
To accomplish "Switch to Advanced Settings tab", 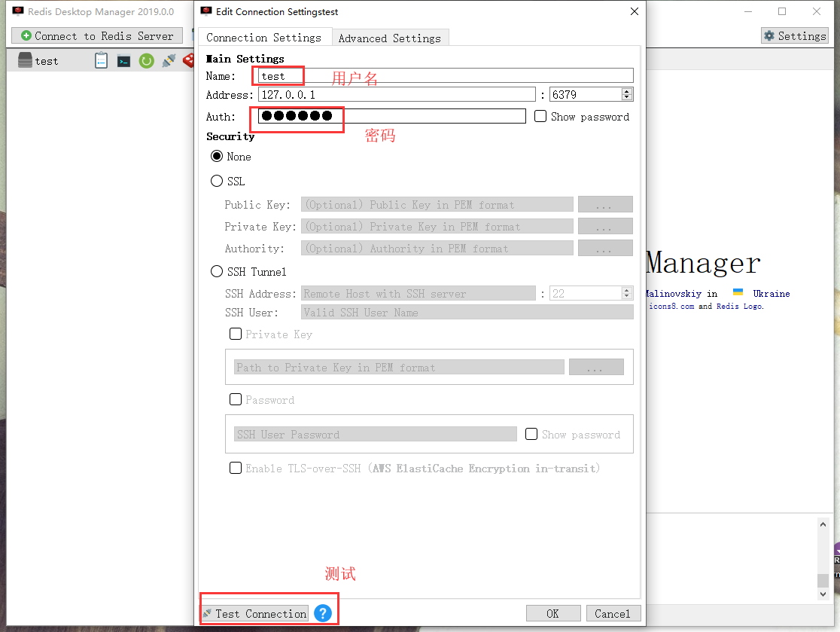I will (x=389, y=38).
